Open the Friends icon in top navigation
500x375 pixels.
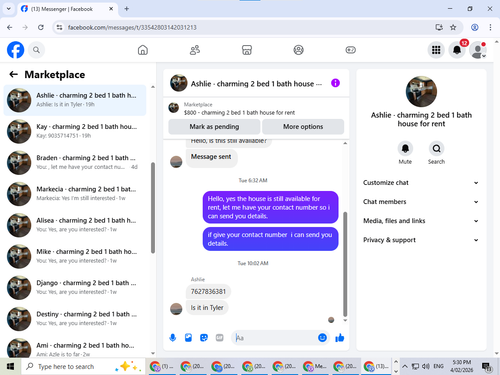coord(195,50)
